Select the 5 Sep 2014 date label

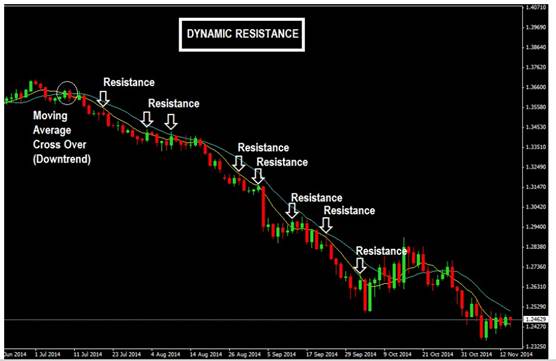click(282, 354)
